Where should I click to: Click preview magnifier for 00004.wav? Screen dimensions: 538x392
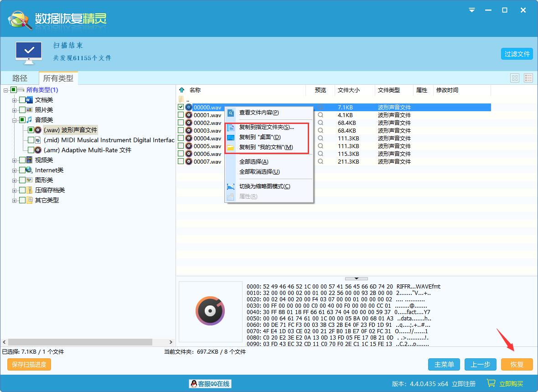(x=320, y=138)
